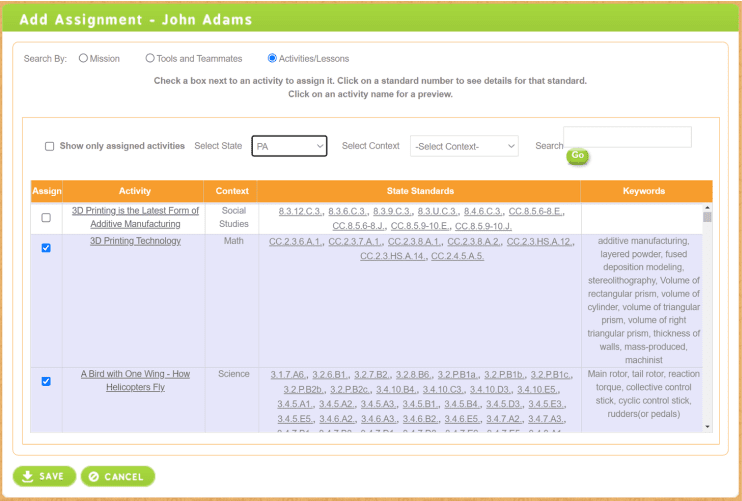This screenshot has width=742, height=501.
Task: Select the Tools and Teammates radio option
Action: (x=150, y=59)
